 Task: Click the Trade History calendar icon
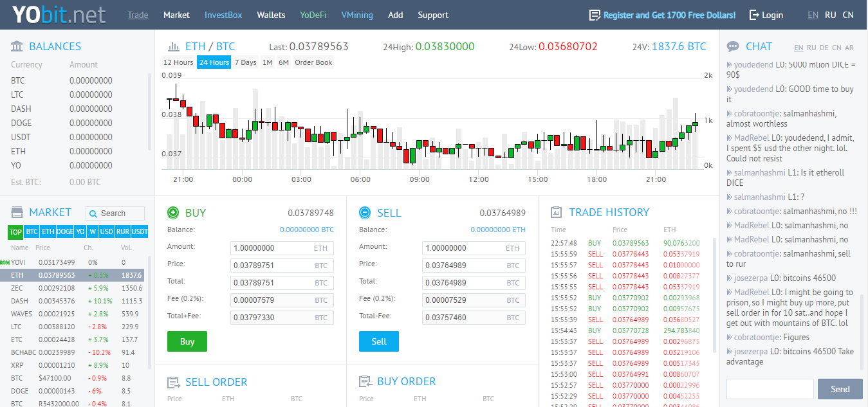click(x=557, y=212)
